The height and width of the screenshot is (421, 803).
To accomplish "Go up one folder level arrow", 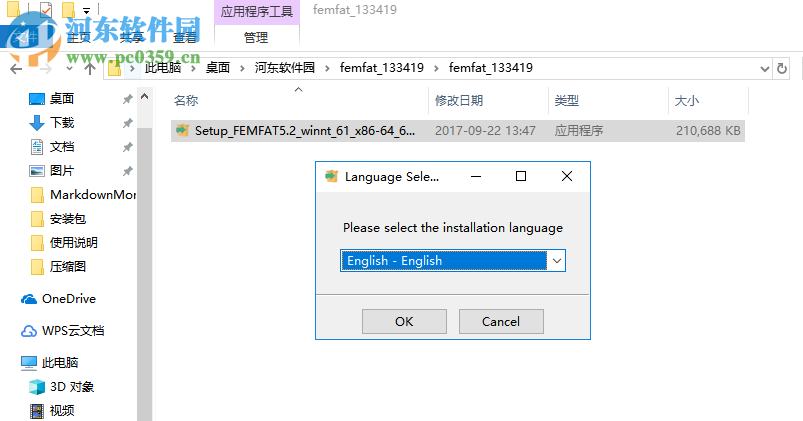I will 90,69.
